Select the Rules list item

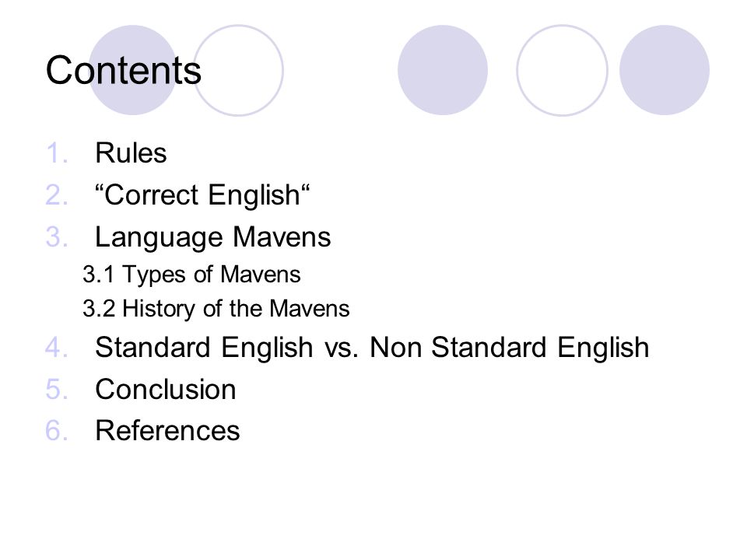pos(131,153)
